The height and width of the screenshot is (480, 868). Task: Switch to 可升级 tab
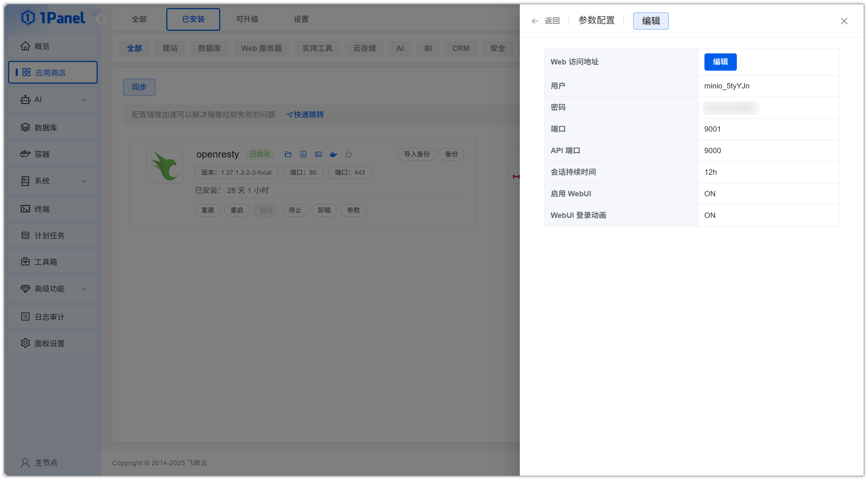coord(247,19)
